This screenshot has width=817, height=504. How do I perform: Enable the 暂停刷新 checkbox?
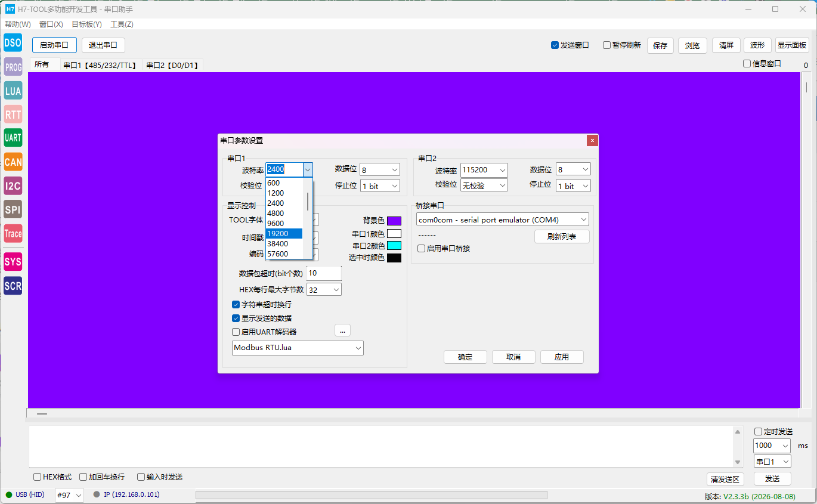coord(606,45)
